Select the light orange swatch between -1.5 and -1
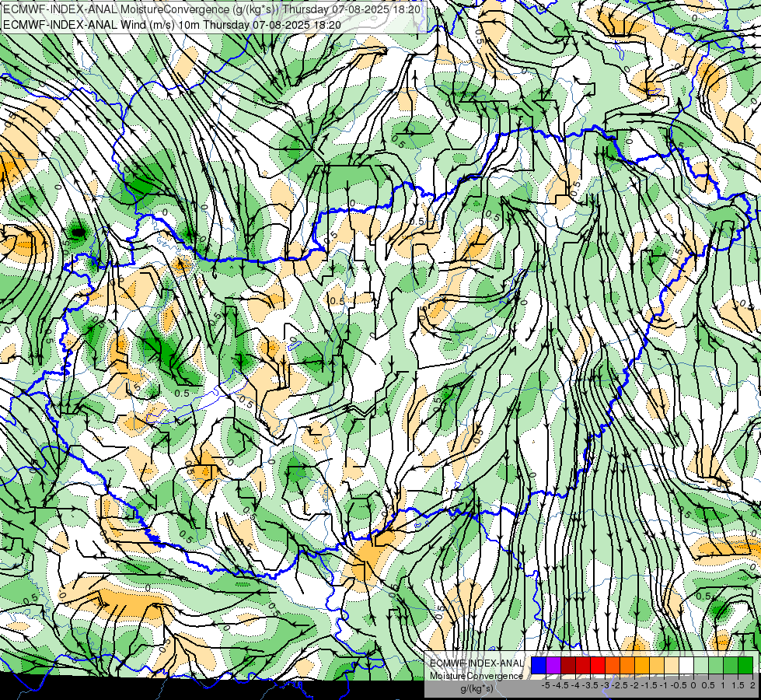The width and height of the screenshot is (761, 700). [657, 666]
